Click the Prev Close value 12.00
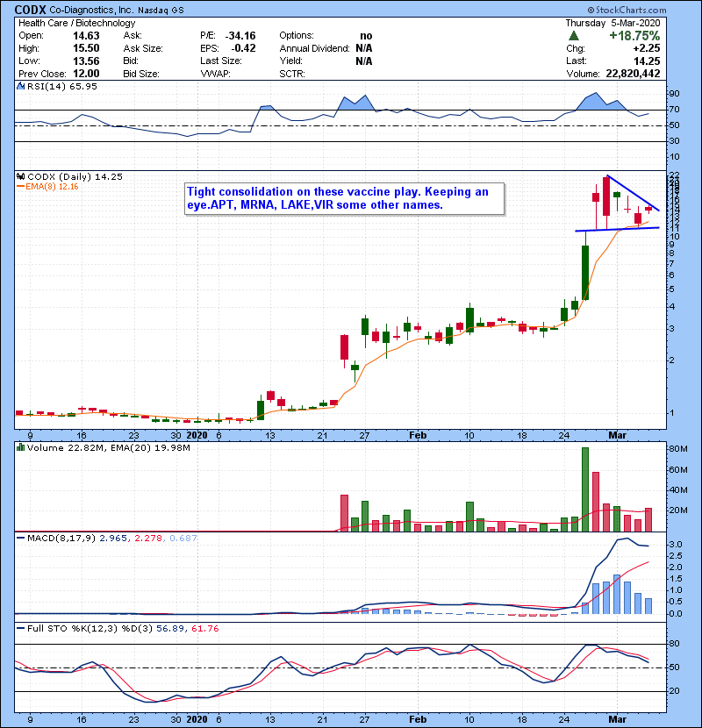Viewport: 702px width, 728px height. 86,74
